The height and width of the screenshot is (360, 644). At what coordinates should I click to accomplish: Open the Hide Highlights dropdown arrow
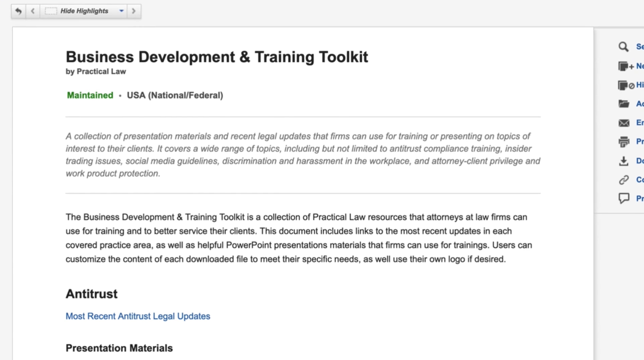coord(121,11)
